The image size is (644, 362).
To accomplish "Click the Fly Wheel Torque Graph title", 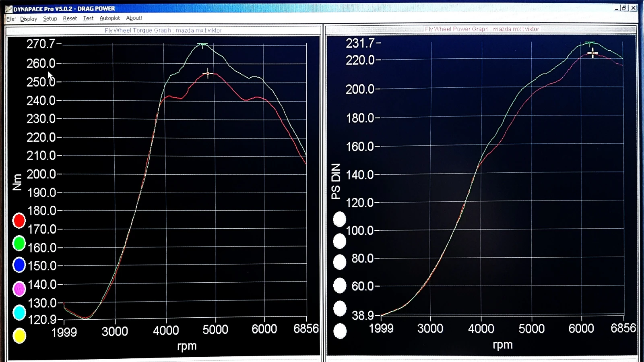I will [x=163, y=30].
